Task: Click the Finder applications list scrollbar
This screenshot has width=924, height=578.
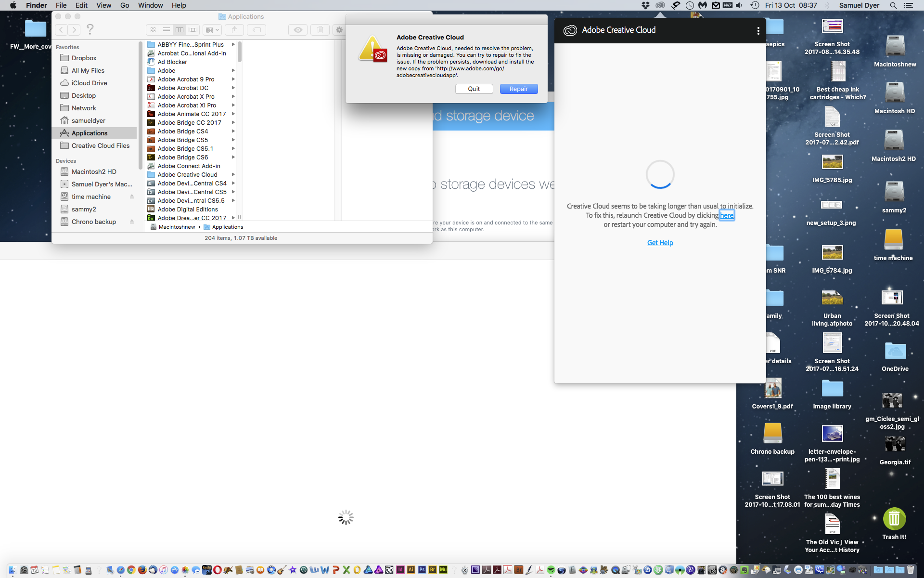Action: pos(239,52)
